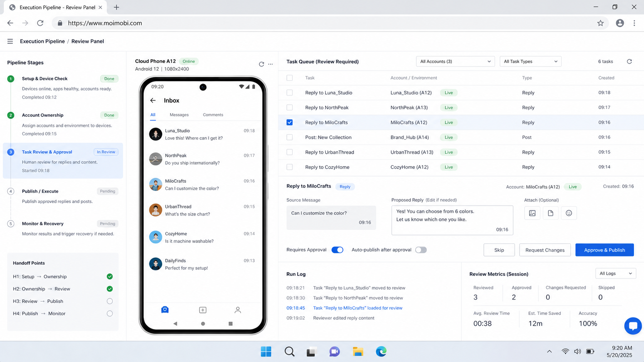The height and width of the screenshot is (362, 644).
Task: Attach an image to the reply
Action: pos(532,213)
